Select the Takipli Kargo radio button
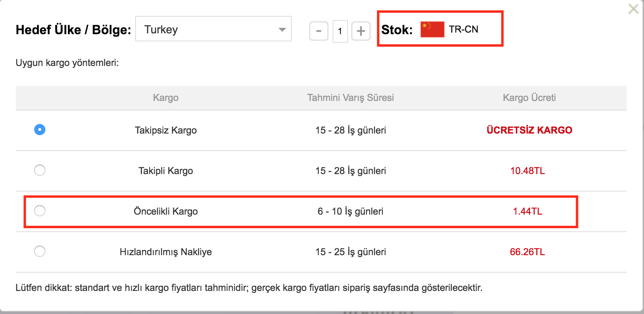 coord(40,170)
